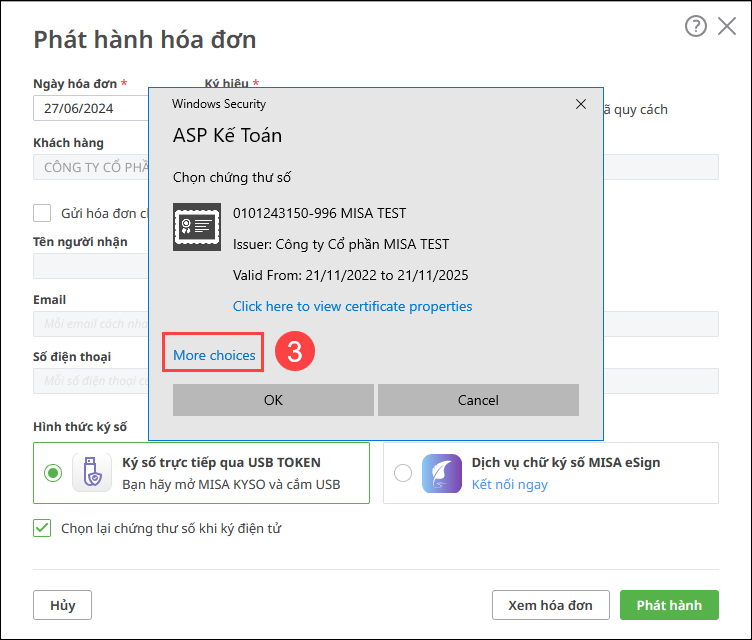Click the Hủy button
This screenshot has height=640, width=752.
63,605
